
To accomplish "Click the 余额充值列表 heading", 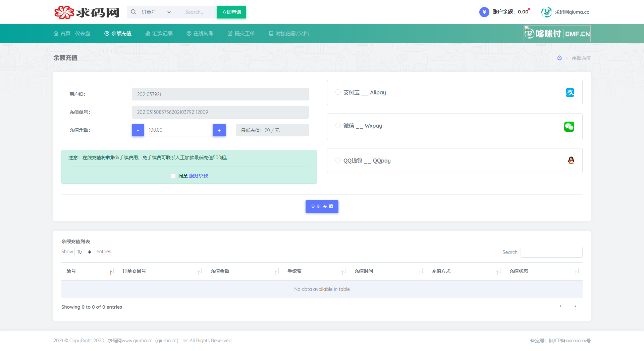I will click(x=76, y=242).
